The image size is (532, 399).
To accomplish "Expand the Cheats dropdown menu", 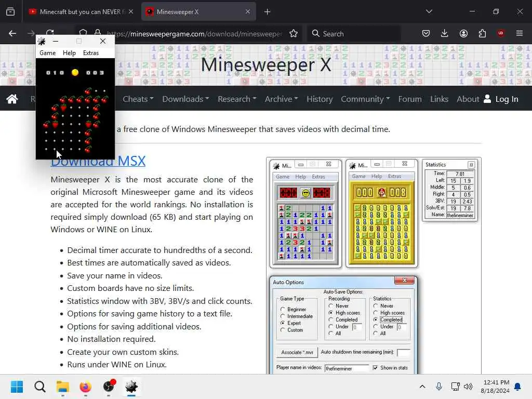I will (138, 99).
